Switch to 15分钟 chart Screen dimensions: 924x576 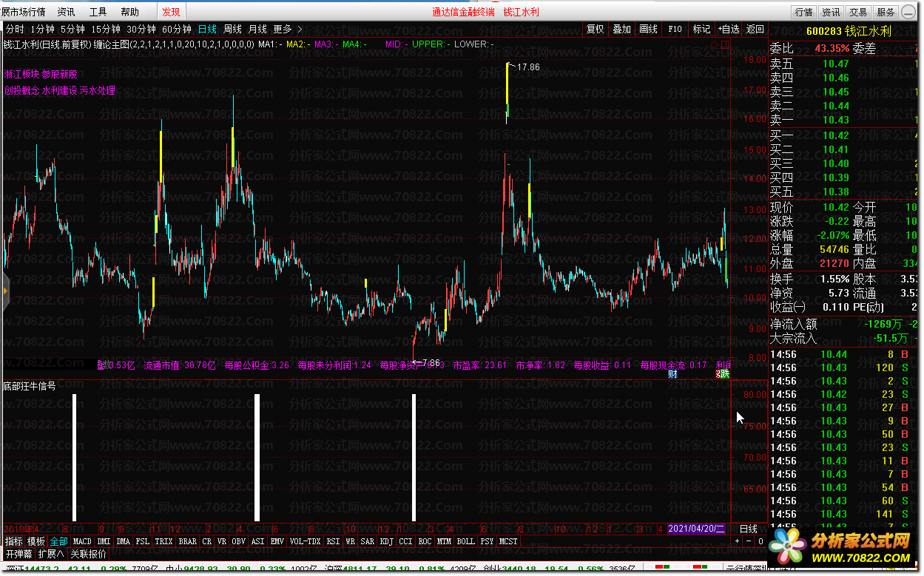point(106,29)
